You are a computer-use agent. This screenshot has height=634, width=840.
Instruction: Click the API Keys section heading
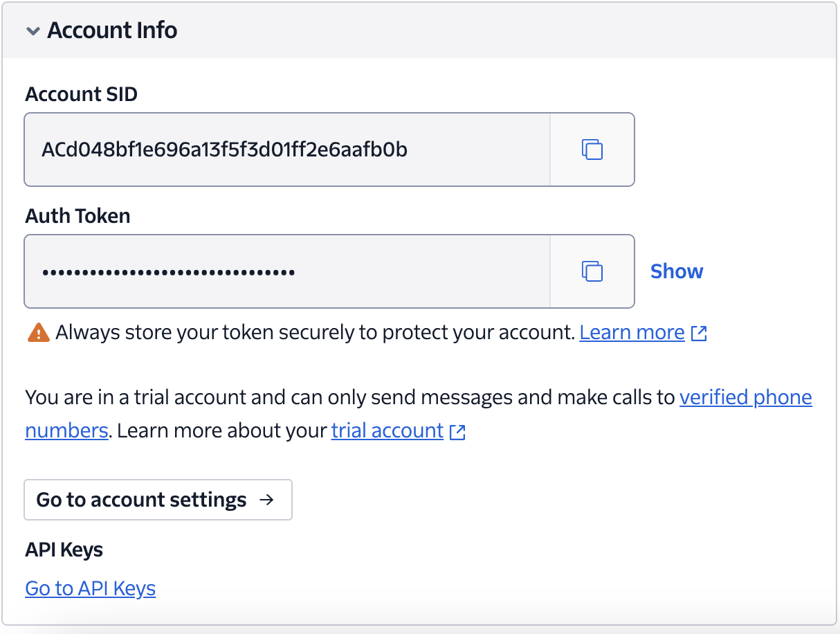64,550
